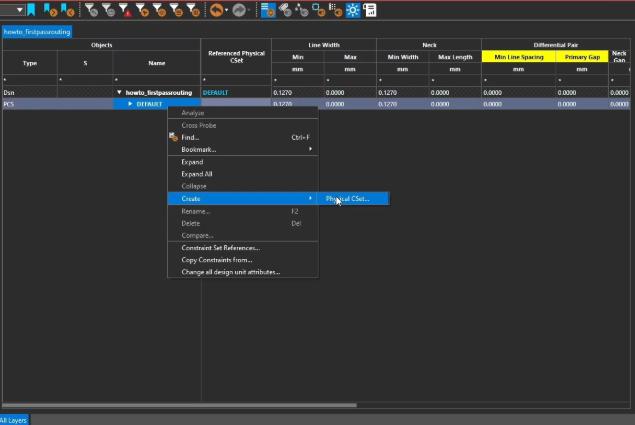The width and height of the screenshot is (635, 425).
Task: Open the Undo history dropdown arrow
Action: pos(226,10)
